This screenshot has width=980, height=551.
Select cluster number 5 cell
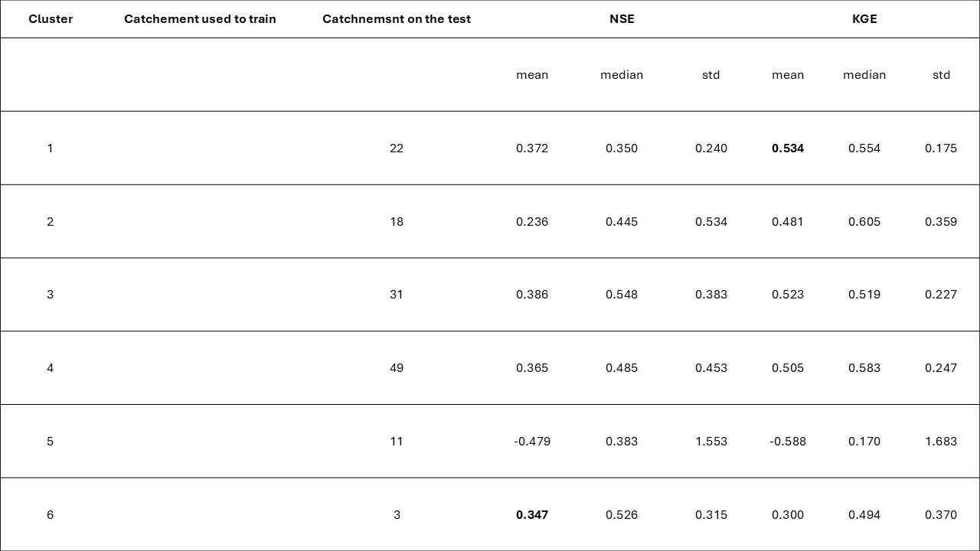pos(51,442)
